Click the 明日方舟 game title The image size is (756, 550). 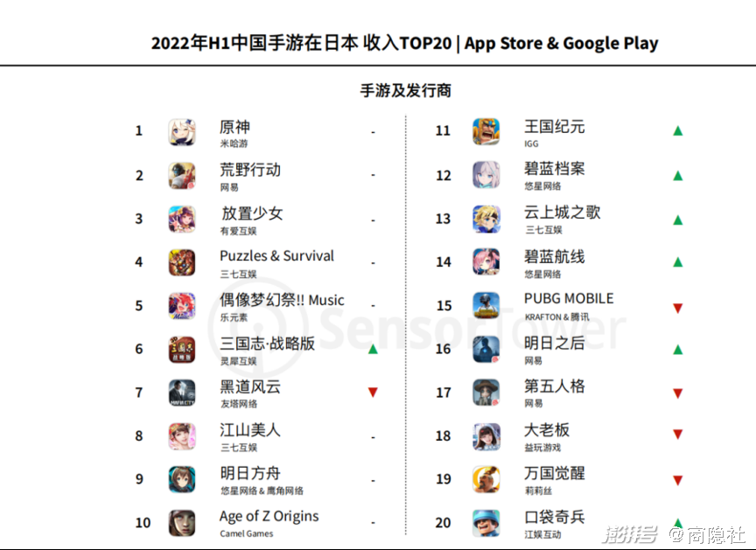(x=250, y=473)
